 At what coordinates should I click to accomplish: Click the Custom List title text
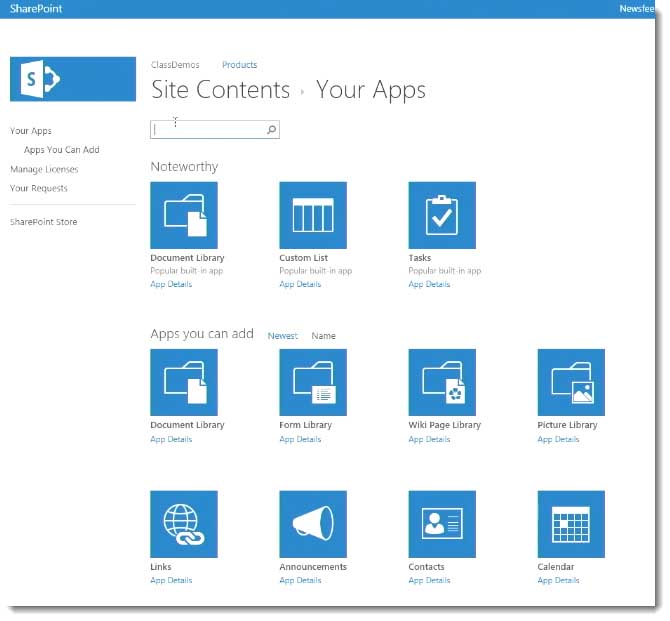point(303,258)
